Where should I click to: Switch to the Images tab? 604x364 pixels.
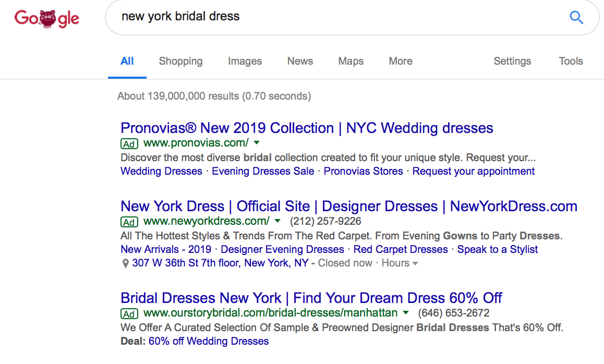click(x=245, y=61)
